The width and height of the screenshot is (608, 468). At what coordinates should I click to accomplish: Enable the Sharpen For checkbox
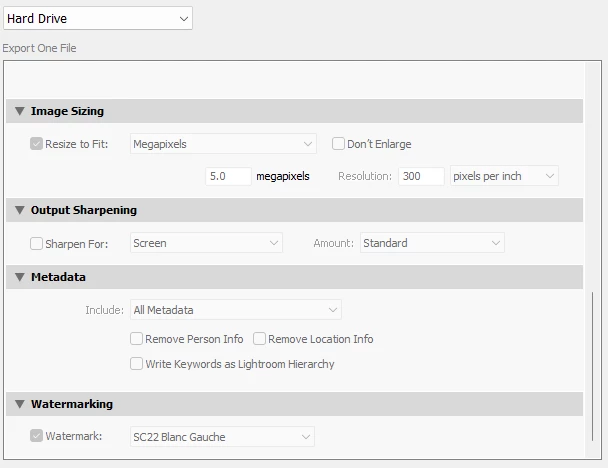(37, 243)
